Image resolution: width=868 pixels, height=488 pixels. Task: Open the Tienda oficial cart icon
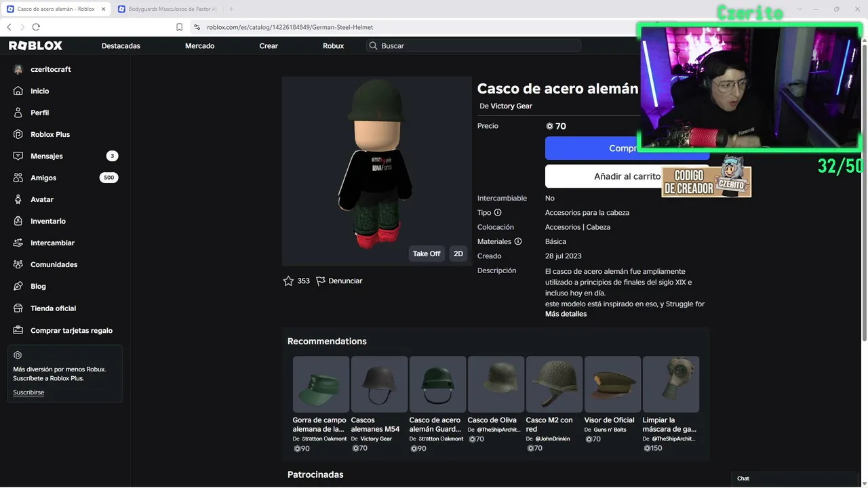click(18, 308)
